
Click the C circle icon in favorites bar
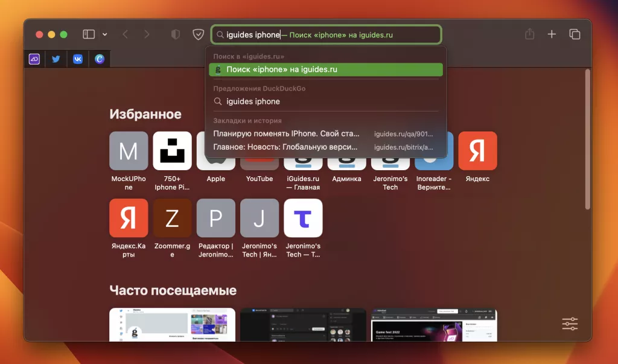pyautogui.click(x=99, y=59)
